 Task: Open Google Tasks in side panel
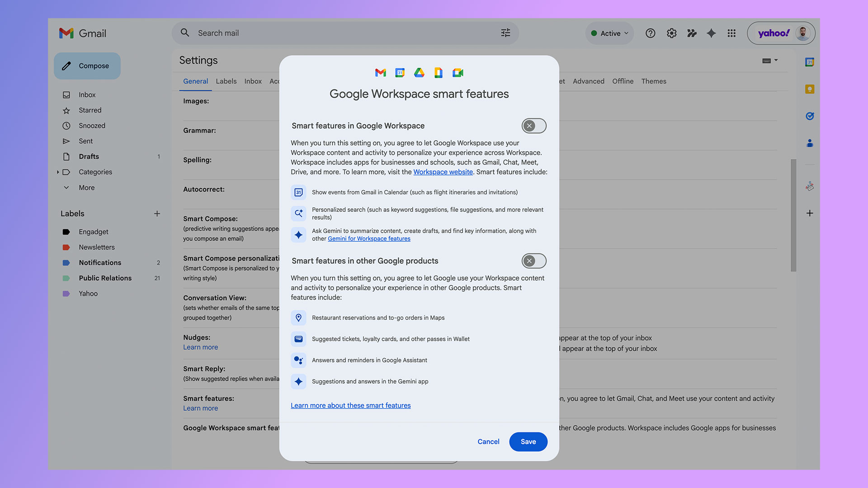pos(809,116)
